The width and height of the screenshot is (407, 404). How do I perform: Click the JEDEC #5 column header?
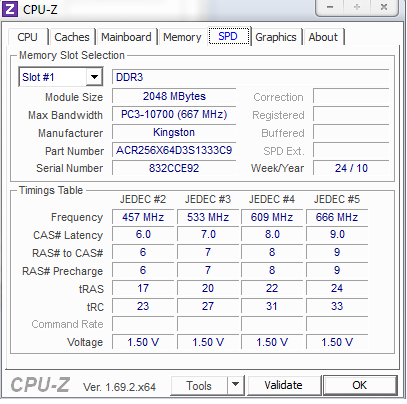tap(337, 199)
